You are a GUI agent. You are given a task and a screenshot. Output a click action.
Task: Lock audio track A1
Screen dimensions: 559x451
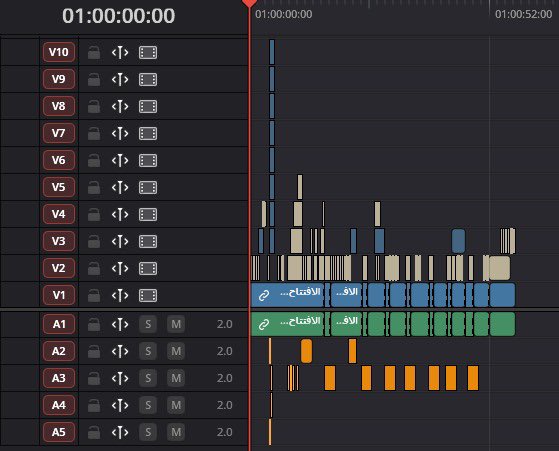94,324
